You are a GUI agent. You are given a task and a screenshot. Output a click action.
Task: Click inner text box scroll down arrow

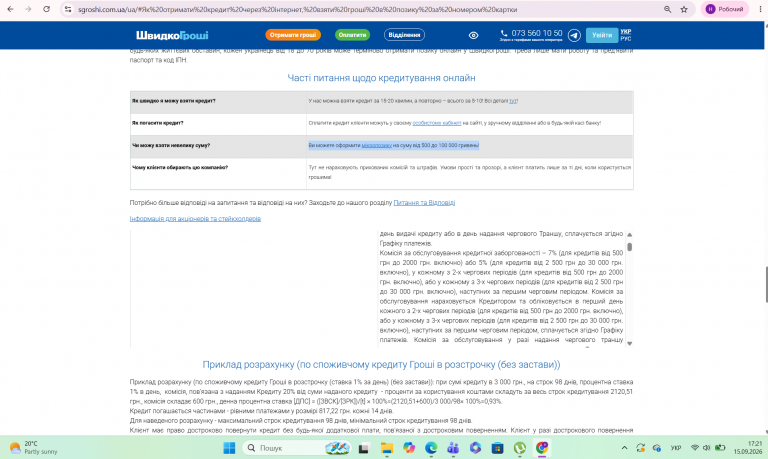(x=629, y=343)
